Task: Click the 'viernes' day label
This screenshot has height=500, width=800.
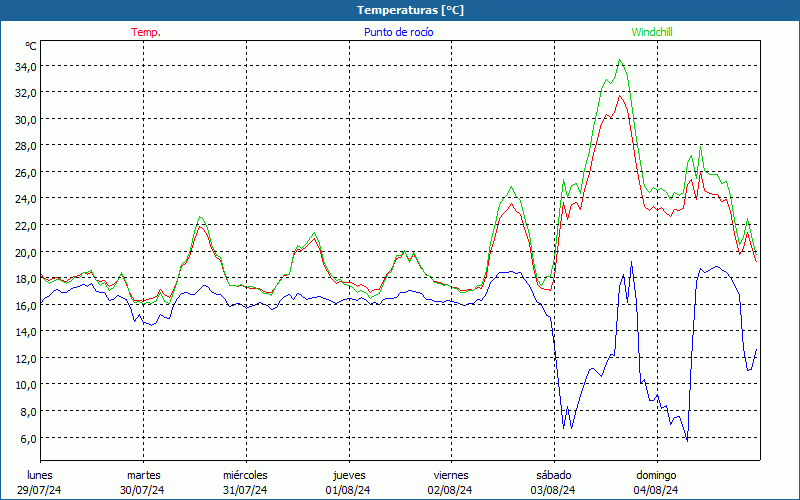Action: click(x=451, y=475)
